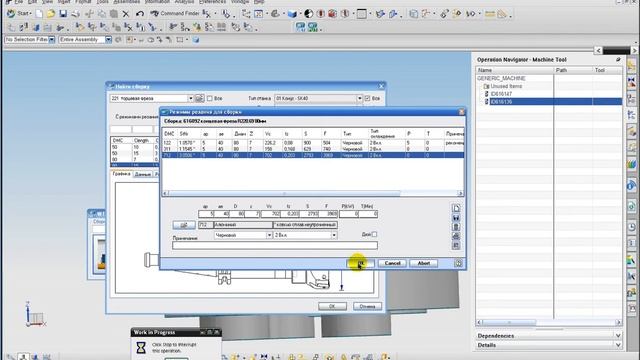Click the Vc value field showing 702
This screenshot has height=360, width=640.
point(271,214)
